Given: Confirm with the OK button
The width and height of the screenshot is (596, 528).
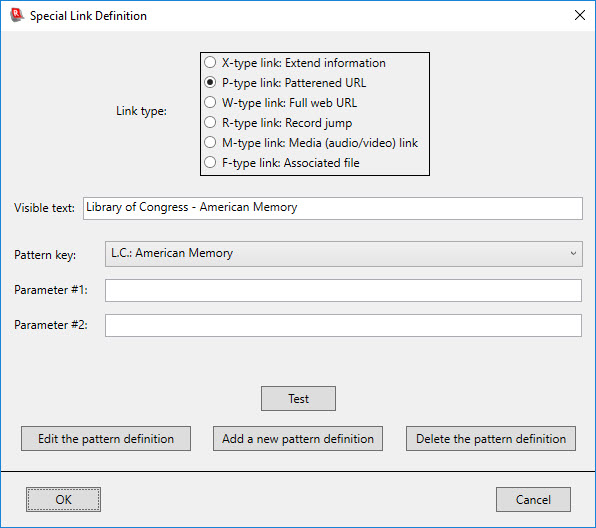Looking at the screenshot, I should click(63, 499).
